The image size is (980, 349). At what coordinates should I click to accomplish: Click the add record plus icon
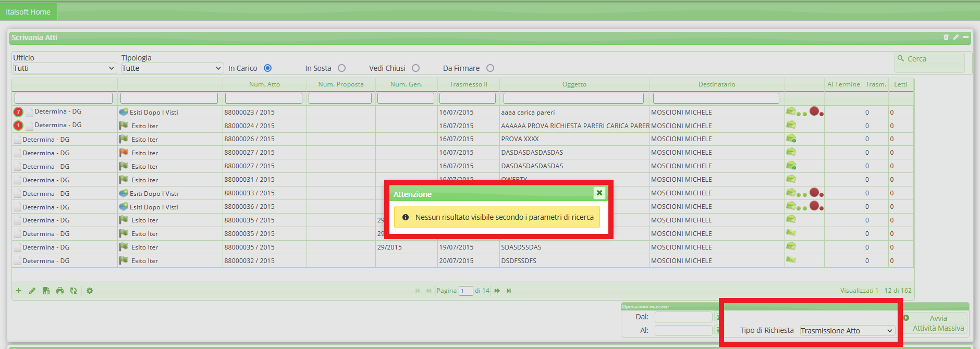(x=19, y=291)
